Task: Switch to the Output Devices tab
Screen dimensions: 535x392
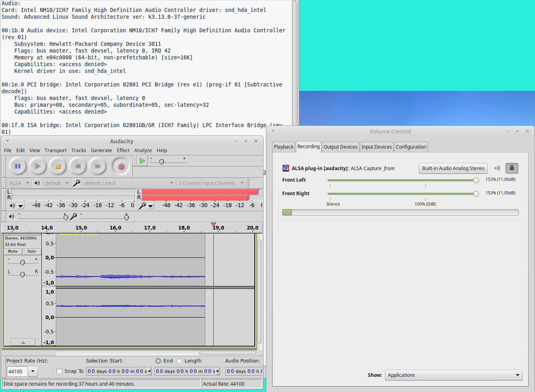Action: (340, 147)
